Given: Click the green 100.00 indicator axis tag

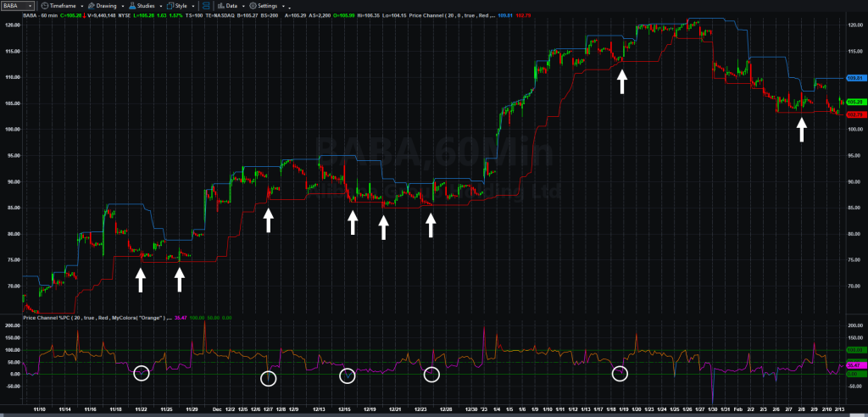Looking at the screenshot, I should (x=856, y=350).
